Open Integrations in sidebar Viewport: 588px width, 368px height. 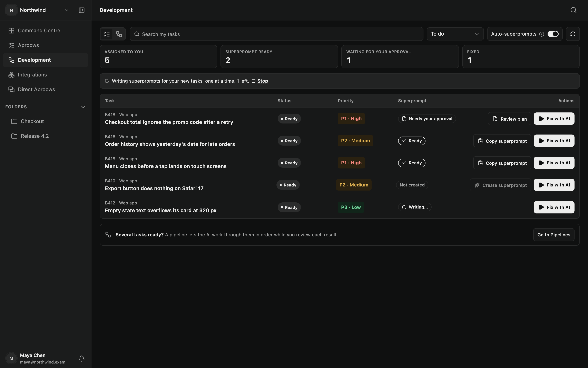46,75
